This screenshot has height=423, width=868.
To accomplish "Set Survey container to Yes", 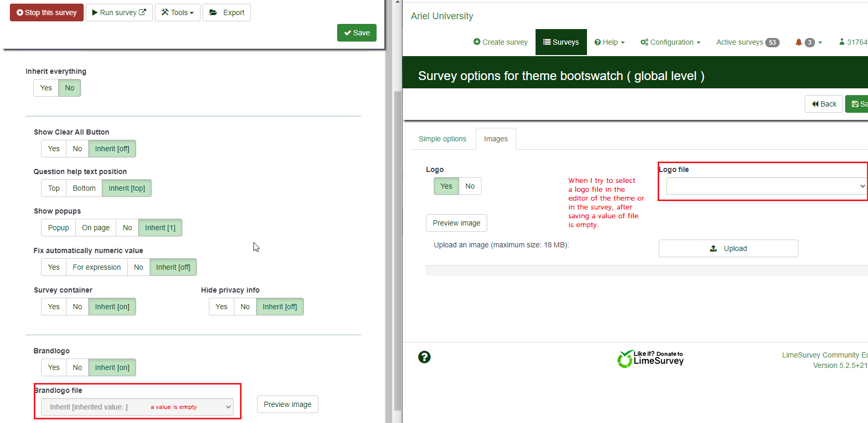I will [x=54, y=307].
